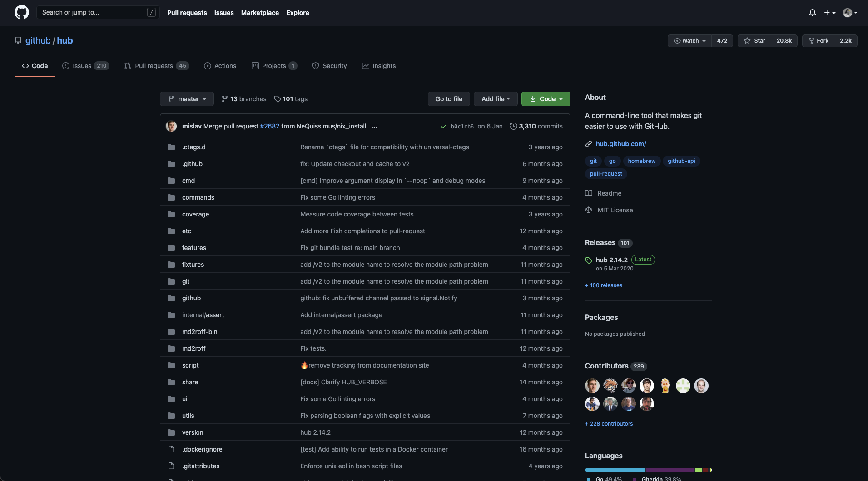Open Explore in the top navigation

pos(298,13)
